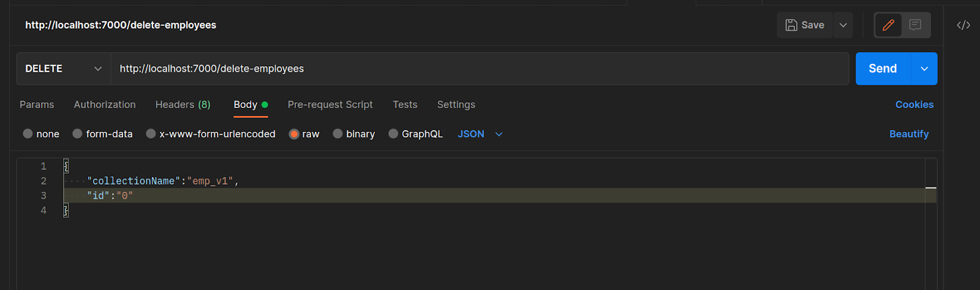This screenshot has width=980, height=290.
Task: Expand the Send options arrow
Action: click(x=924, y=69)
